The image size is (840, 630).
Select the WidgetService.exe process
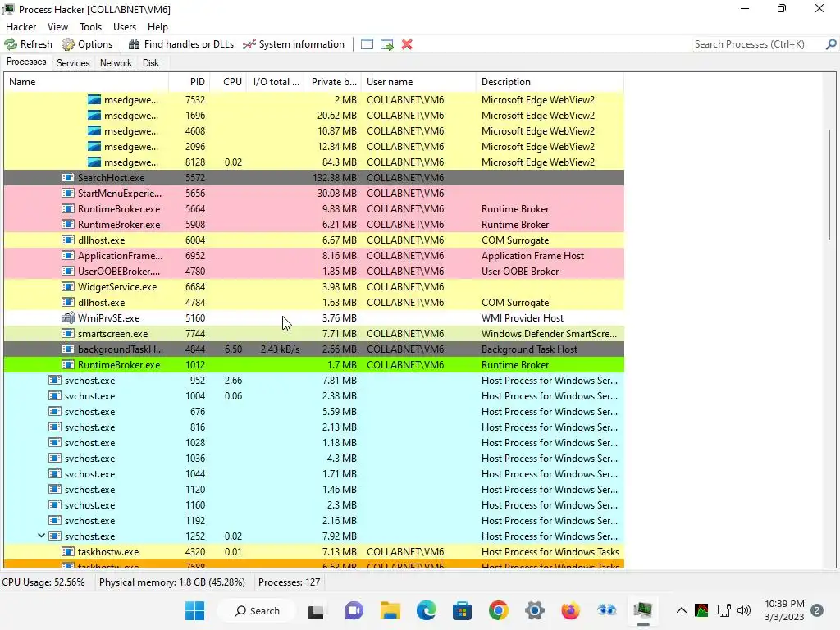(314, 286)
